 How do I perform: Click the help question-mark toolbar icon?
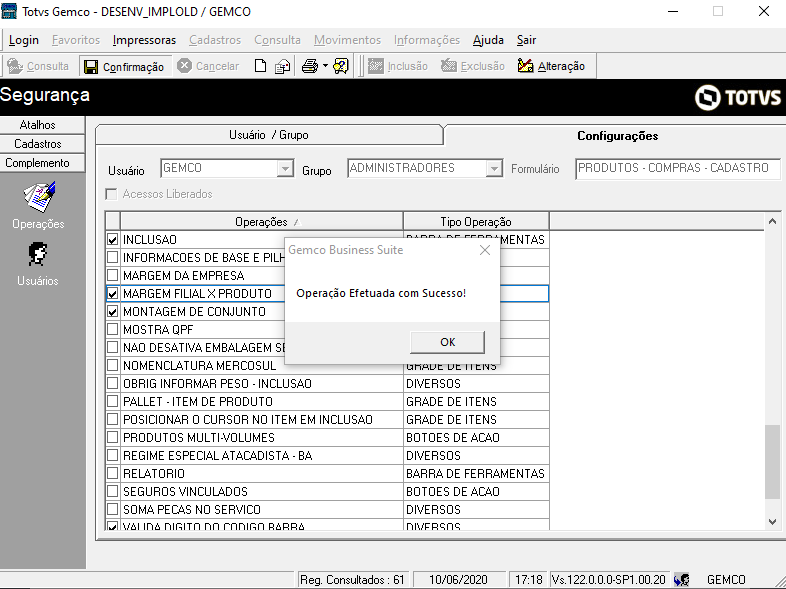(341, 66)
